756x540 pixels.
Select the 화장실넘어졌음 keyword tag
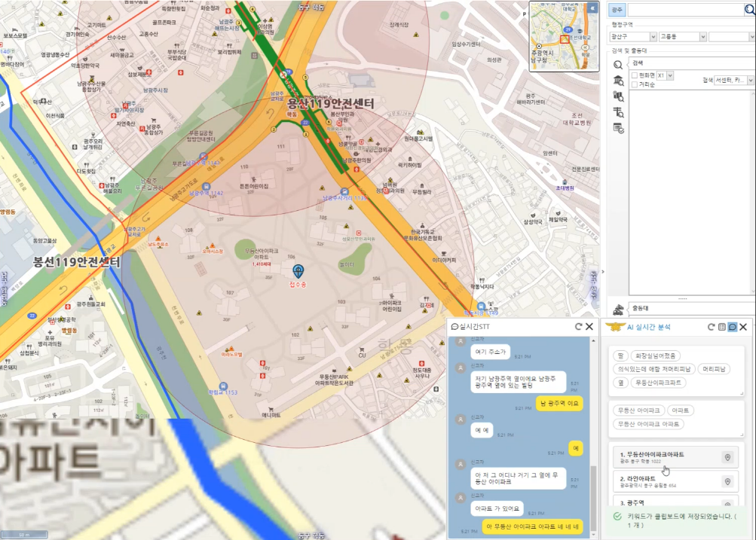(x=656, y=355)
